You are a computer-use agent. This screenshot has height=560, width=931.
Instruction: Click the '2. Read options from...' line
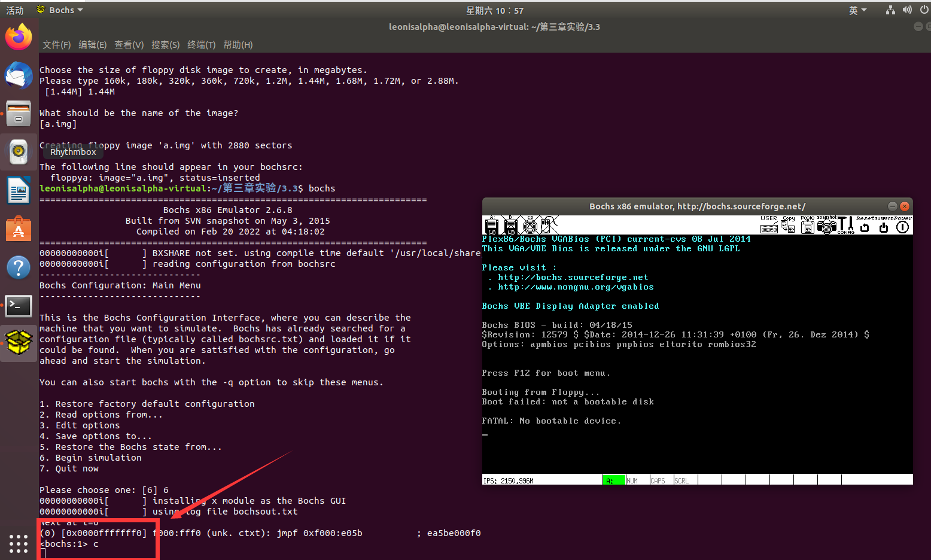tap(101, 415)
